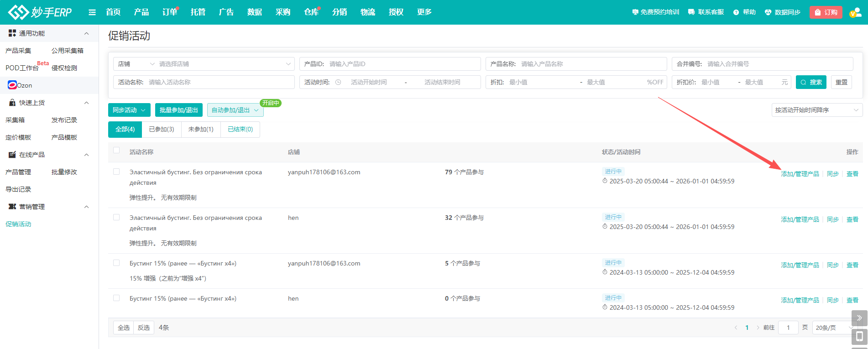This screenshot has height=349, width=868.
Task: Click the 搜索 search button
Action: pos(811,82)
